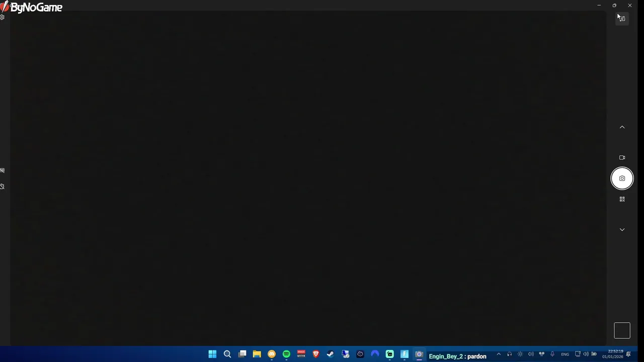Move to next capture mode with down chevron

point(622,230)
